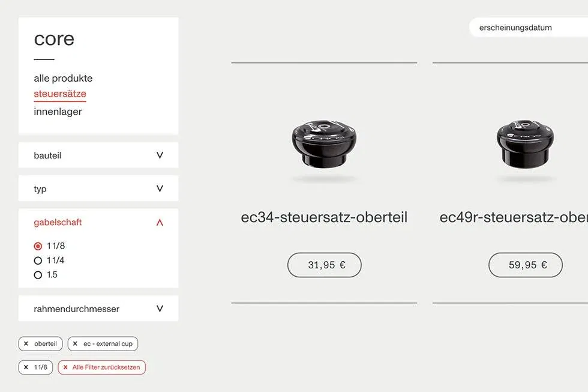Image resolution: width=588 pixels, height=392 pixels.
Task: Remove the oberteil filter tag x icon
Action: click(x=26, y=344)
